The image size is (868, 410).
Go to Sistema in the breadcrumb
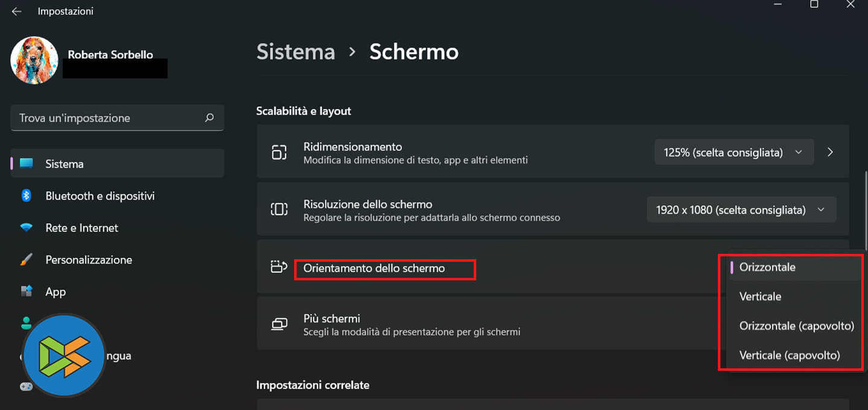(295, 52)
